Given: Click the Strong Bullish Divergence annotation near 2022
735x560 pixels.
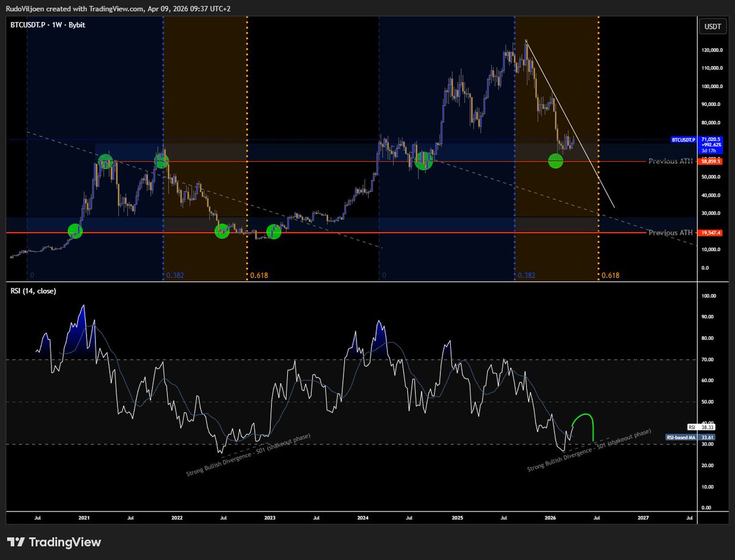Looking at the screenshot, I should 248,456.
